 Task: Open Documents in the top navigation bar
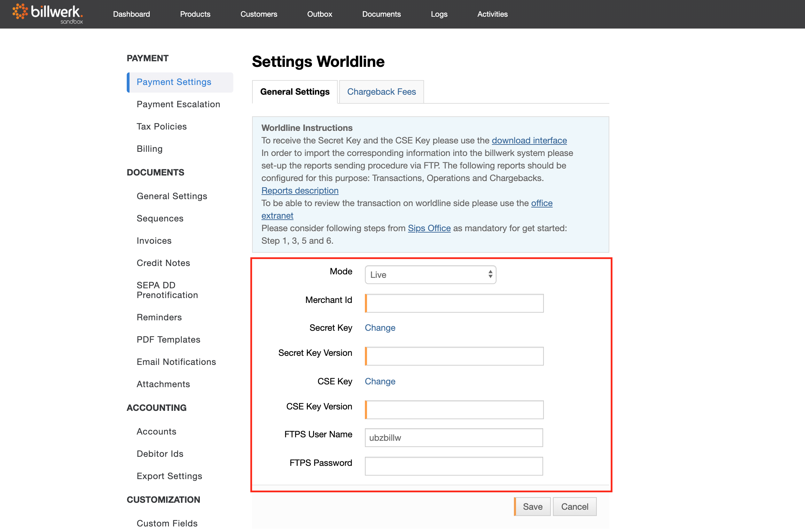tap(381, 14)
